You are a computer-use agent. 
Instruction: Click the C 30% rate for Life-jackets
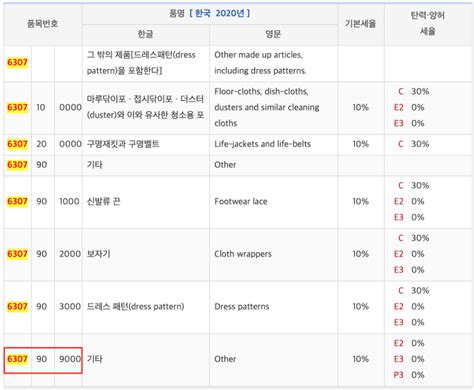tap(414, 144)
